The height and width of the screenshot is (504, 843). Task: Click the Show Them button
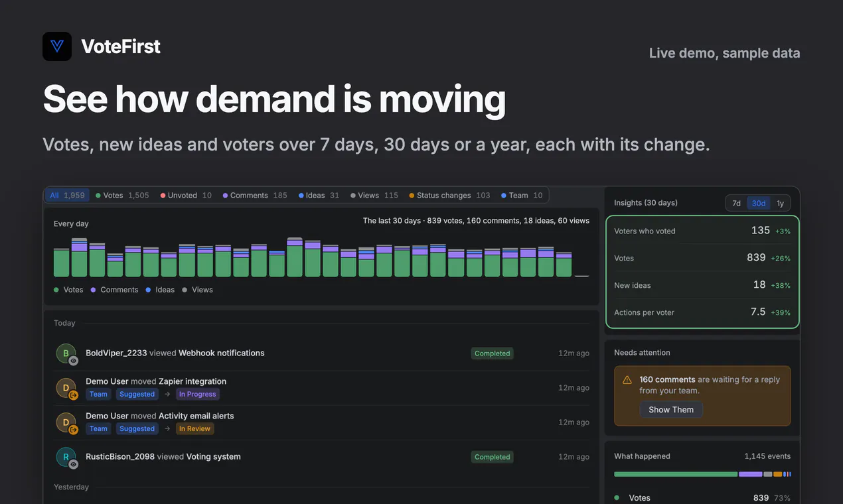point(671,410)
